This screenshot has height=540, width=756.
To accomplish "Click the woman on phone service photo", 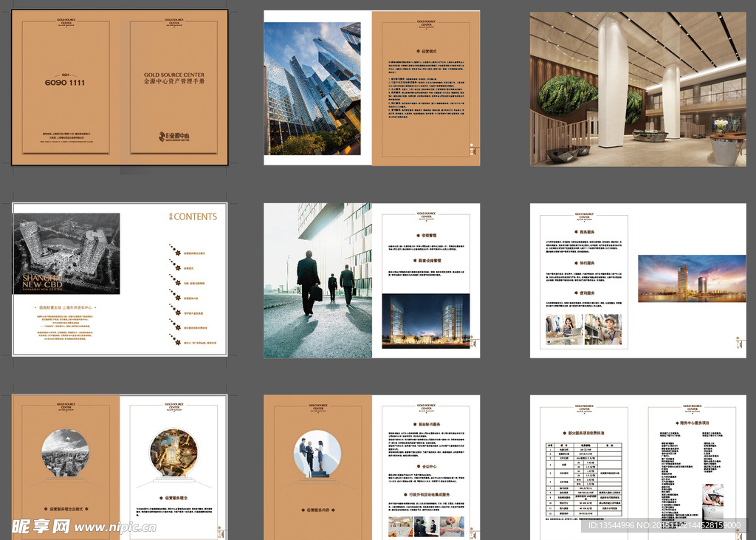I will 565,329.
